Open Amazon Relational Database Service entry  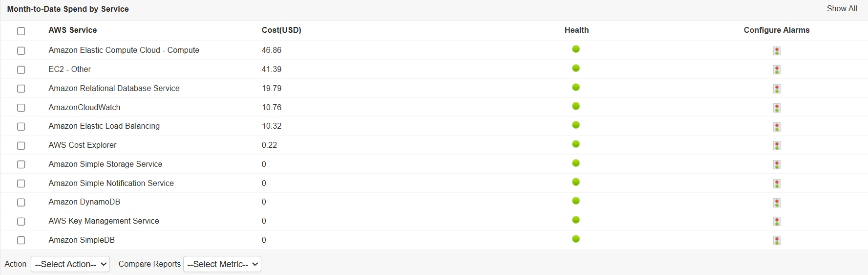pos(114,89)
